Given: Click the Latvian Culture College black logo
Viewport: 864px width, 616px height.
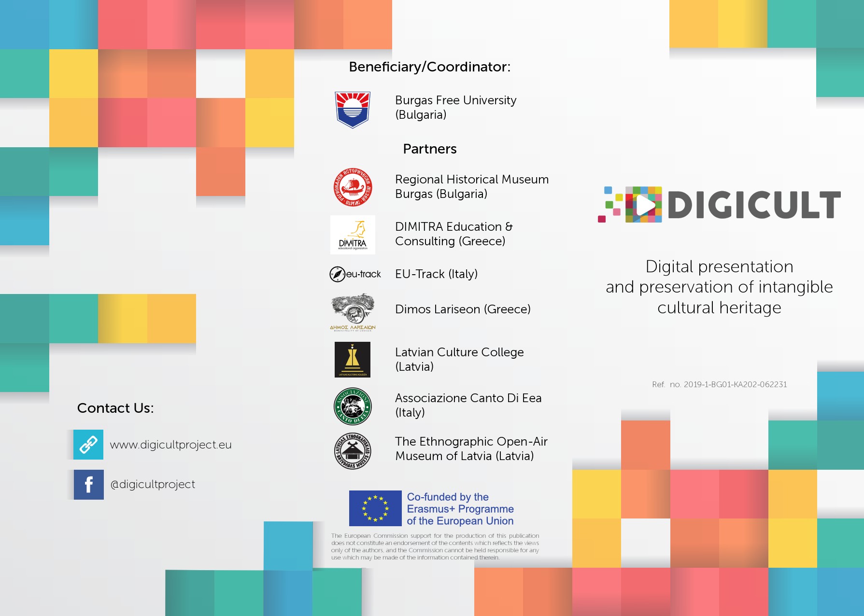Looking at the screenshot, I should [x=353, y=360].
